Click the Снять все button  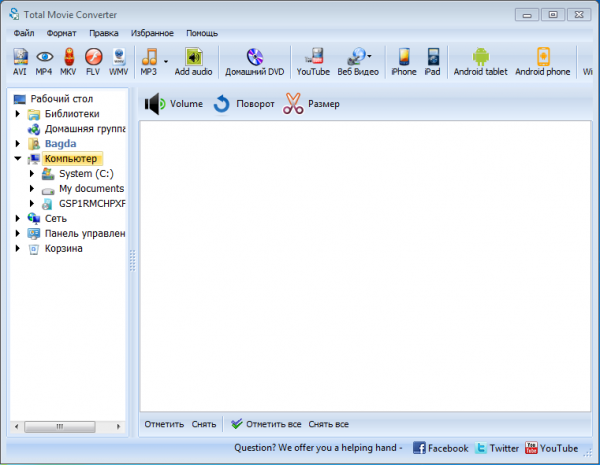pos(328,424)
